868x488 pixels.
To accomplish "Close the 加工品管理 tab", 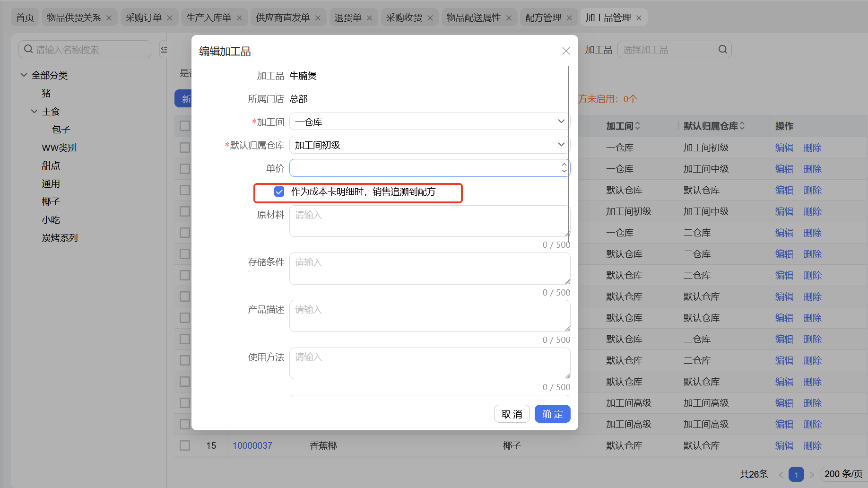I will (639, 18).
